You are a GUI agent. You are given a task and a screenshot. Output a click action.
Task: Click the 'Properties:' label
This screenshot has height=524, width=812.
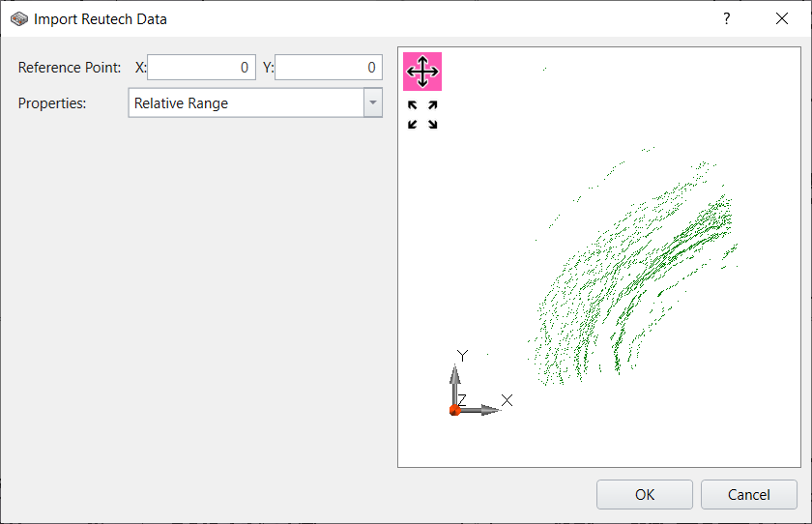click(52, 103)
